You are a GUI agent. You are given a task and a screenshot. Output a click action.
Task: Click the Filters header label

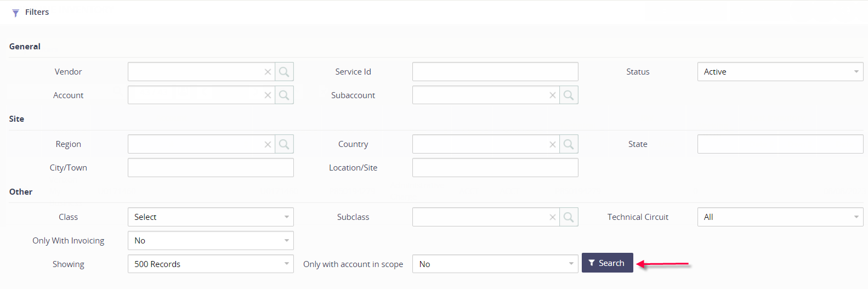tap(37, 12)
